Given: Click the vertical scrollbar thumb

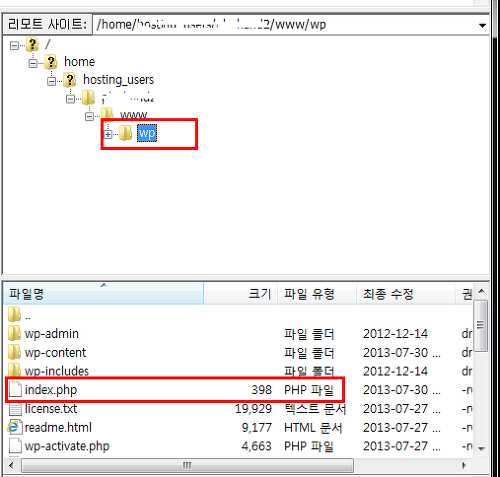Looking at the screenshot, I should tap(480, 326).
